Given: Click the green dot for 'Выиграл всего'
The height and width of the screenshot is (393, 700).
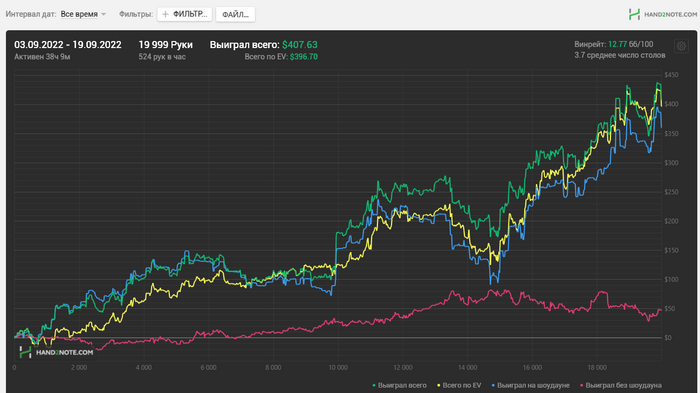Looking at the screenshot, I should tap(374, 385).
